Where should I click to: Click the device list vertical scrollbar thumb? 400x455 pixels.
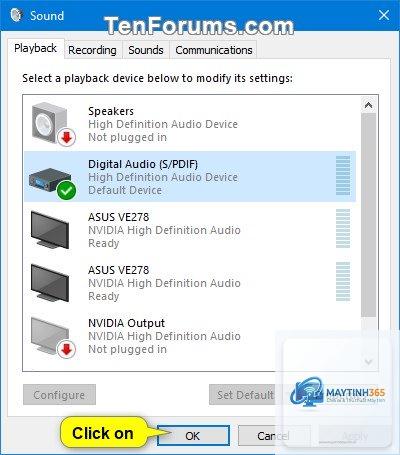click(368, 215)
